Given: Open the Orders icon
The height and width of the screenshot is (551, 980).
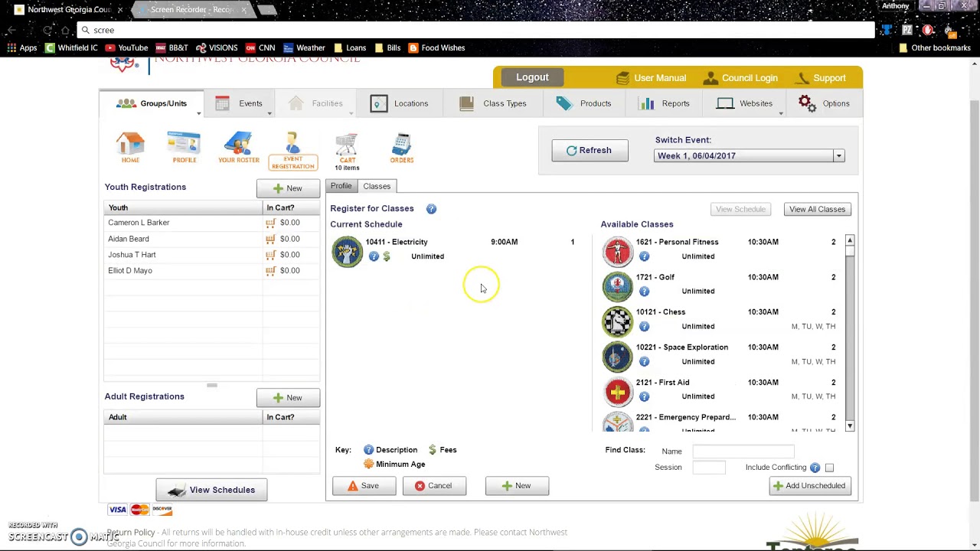Looking at the screenshot, I should [401, 148].
